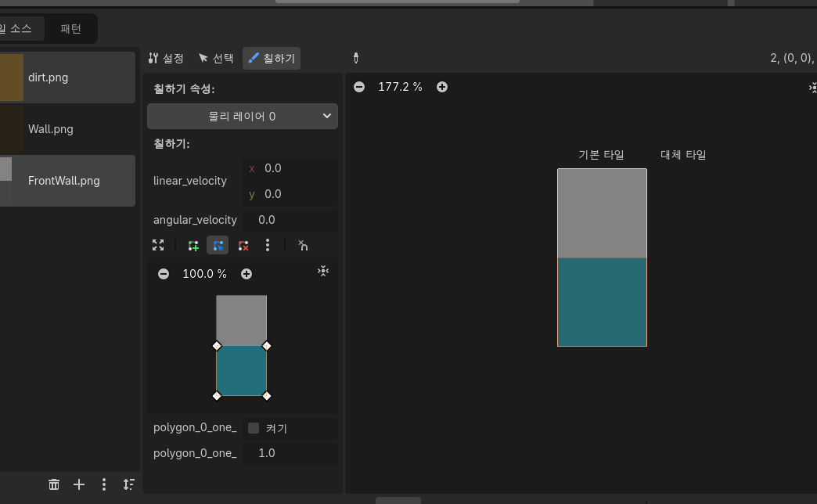Expand the polygon editor fullscreen icon
Image resolution: width=817 pixels, height=504 pixels.
pyautogui.click(x=158, y=245)
